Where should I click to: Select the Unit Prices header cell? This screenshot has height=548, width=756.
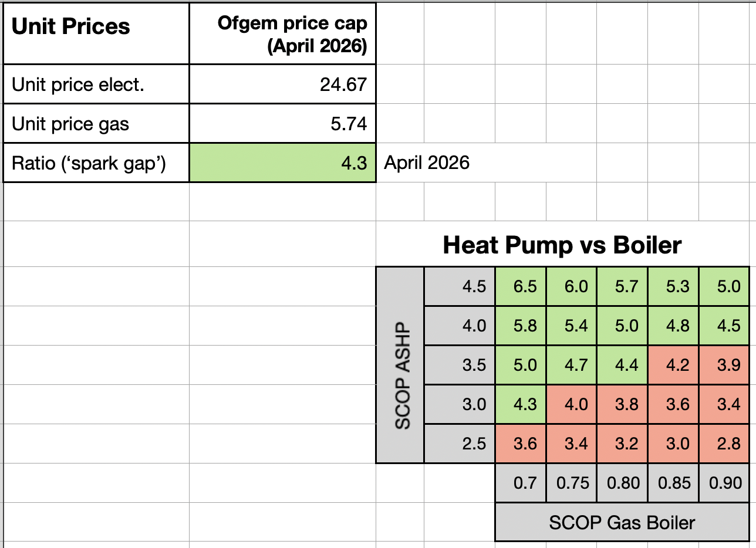(x=96, y=33)
